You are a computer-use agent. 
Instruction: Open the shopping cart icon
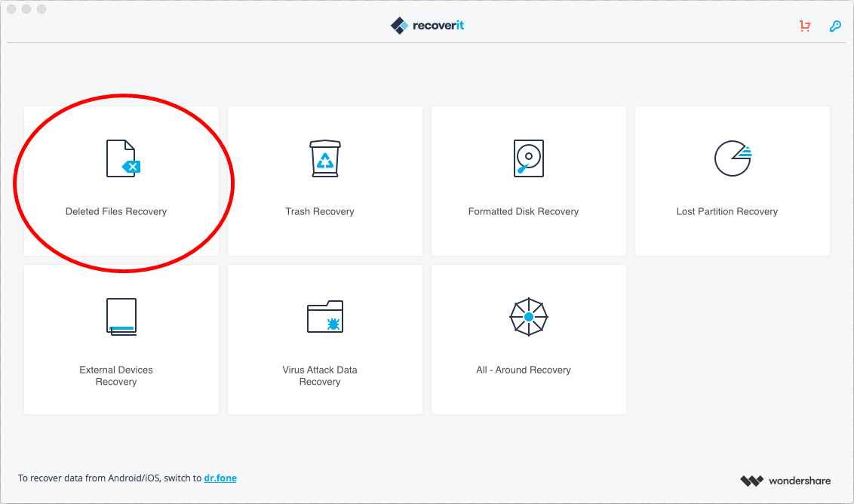805,26
